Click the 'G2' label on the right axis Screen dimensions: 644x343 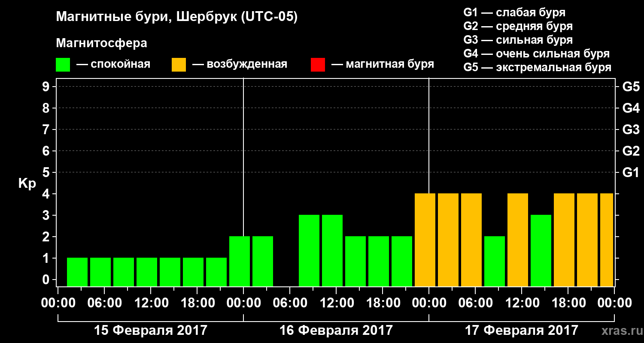click(x=631, y=151)
